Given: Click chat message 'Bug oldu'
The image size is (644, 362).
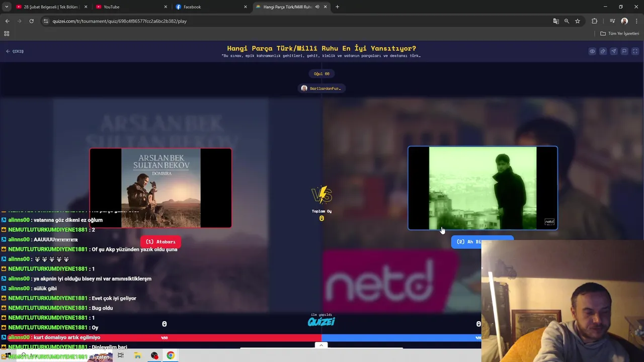Looking at the screenshot, I should 102,308.
